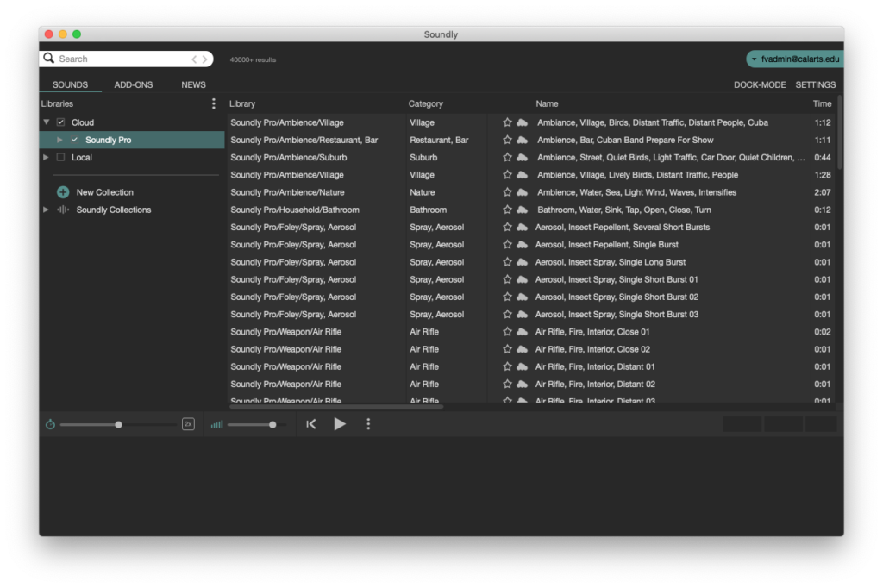Uncheck the Cloud library checkbox
The image size is (883, 588).
pos(59,122)
